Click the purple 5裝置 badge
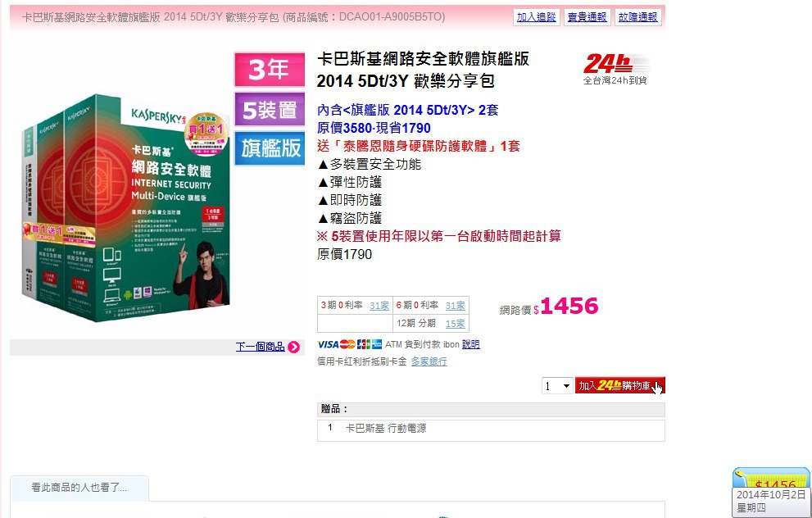 pyautogui.click(x=270, y=109)
